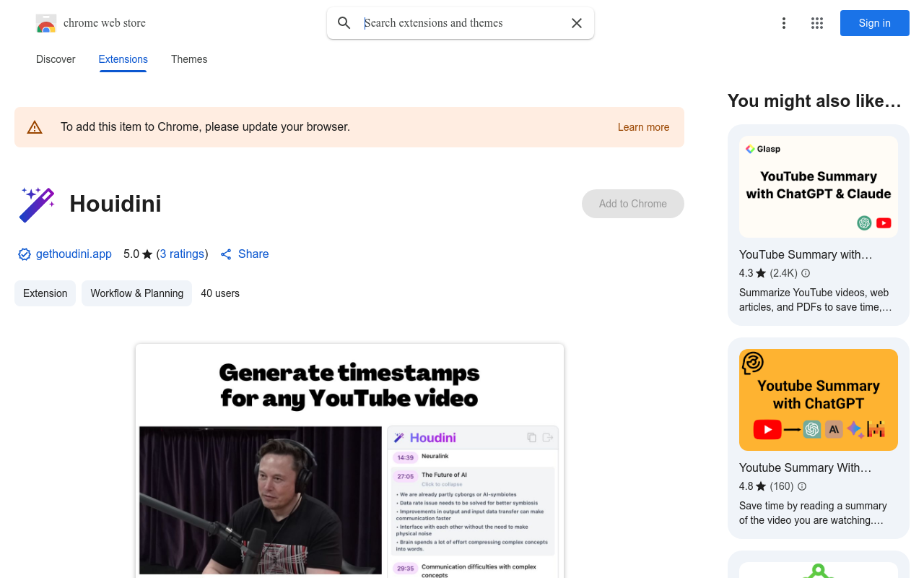Switch to the Discover tab

pyautogui.click(x=56, y=59)
